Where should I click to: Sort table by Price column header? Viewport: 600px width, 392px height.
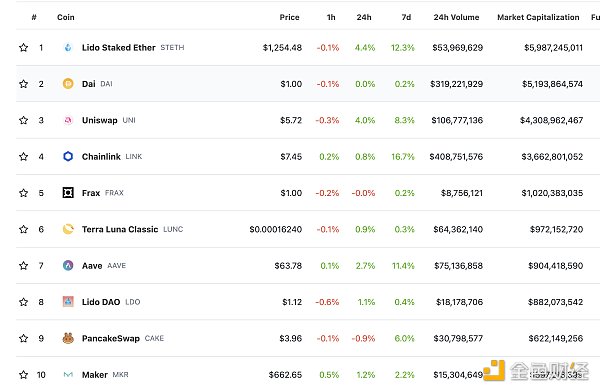(x=289, y=17)
